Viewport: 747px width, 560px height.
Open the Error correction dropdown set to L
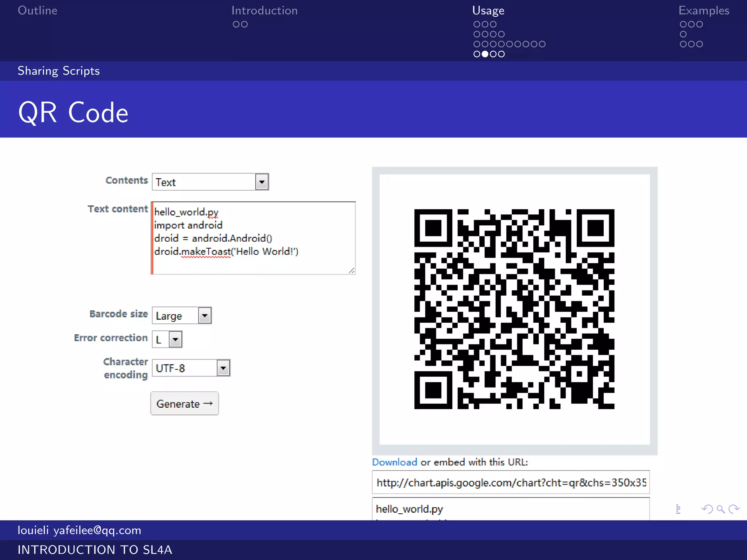pos(167,339)
